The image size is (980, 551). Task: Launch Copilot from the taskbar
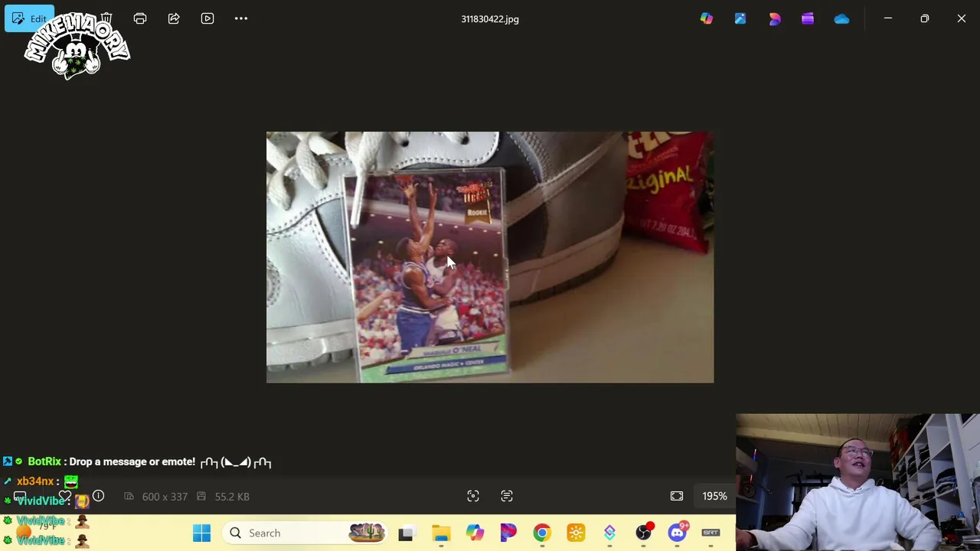(475, 533)
